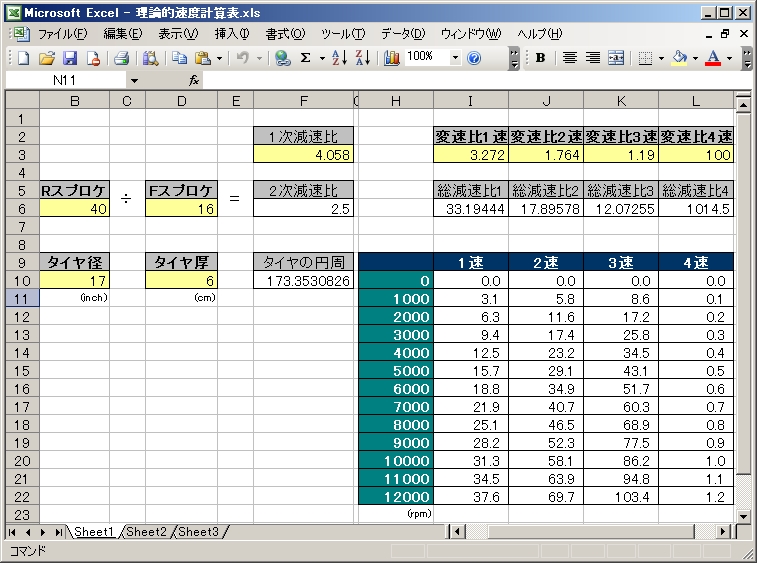The height and width of the screenshot is (563, 757).
Task: Select the タイヤ径 value cell 17
Action: pyautogui.click(x=74, y=281)
